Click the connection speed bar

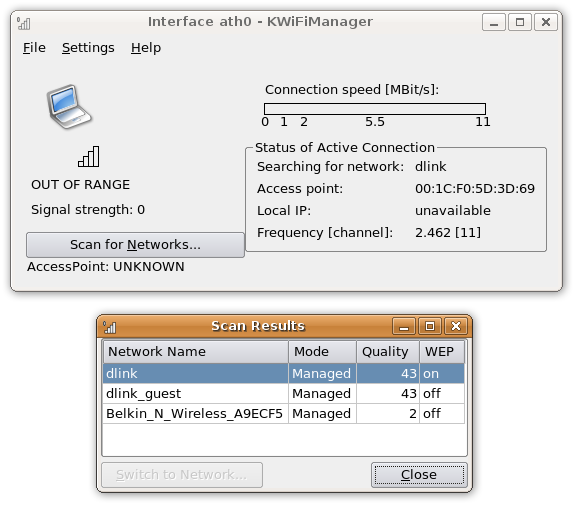point(375,109)
